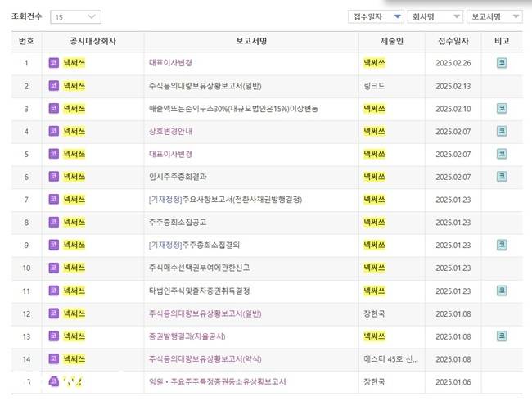Click company name 넥써쓰 in row 1
Viewport: 532px width, 401px height.
[x=74, y=63]
